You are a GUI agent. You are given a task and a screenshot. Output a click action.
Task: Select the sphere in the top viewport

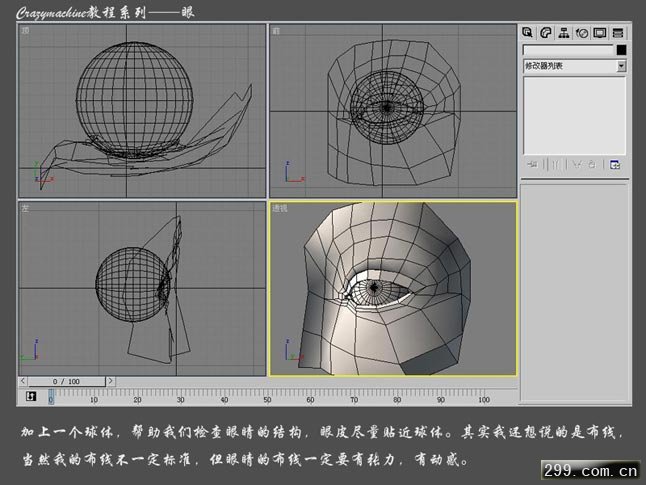click(134, 99)
